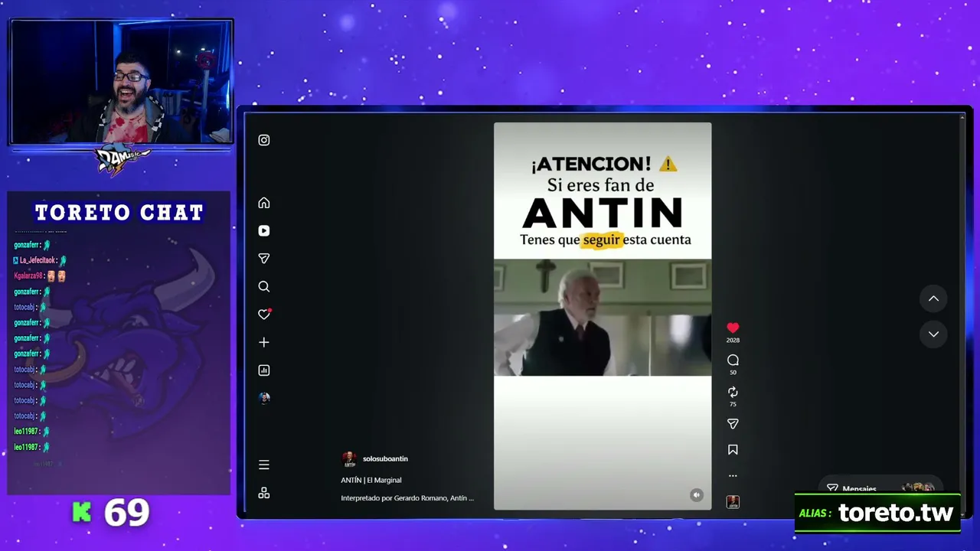Share the reel via paper plane icon
The image size is (980, 551).
click(733, 424)
